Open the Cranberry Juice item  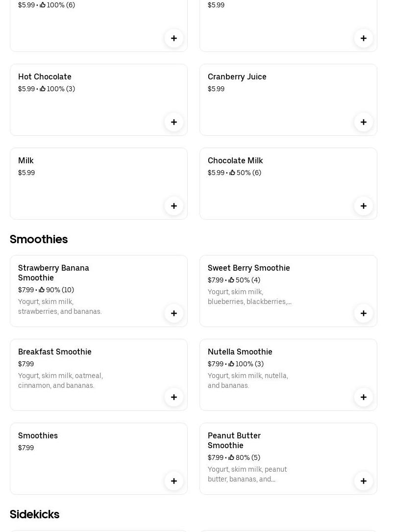click(x=237, y=77)
